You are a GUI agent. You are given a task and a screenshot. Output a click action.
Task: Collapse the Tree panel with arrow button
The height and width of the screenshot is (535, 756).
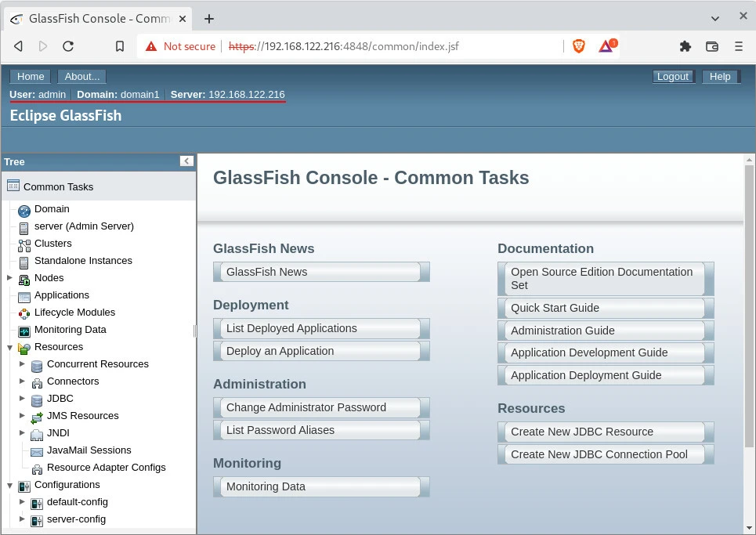click(x=186, y=161)
